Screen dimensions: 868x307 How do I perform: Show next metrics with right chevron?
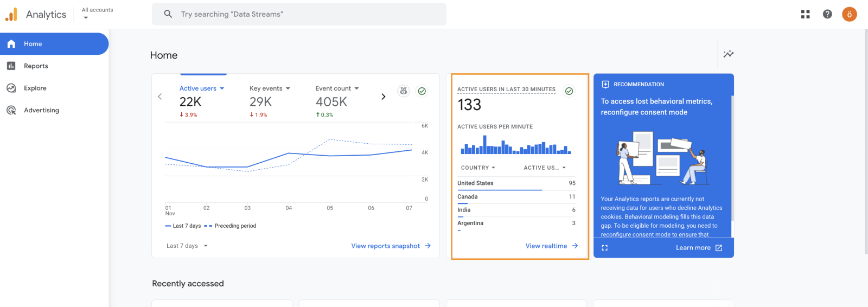click(383, 97)
